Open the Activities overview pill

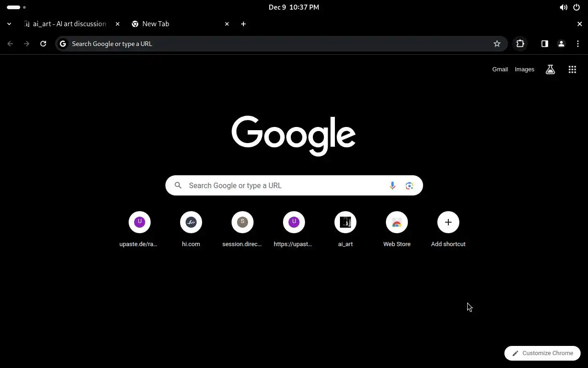[x=16, y=7]
